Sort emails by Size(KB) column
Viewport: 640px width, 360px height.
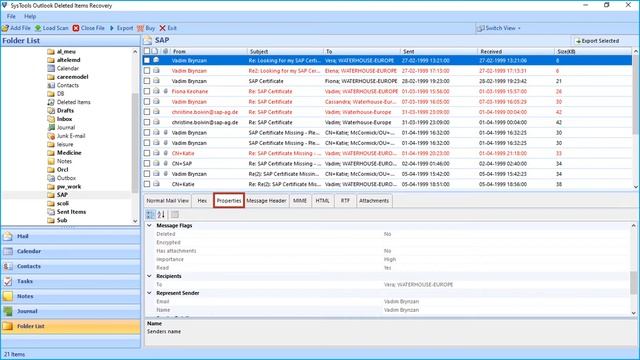click(x=593, y=51)
